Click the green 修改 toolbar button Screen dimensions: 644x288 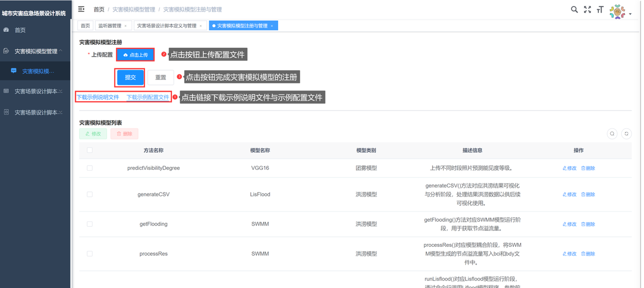click(93, 134)
